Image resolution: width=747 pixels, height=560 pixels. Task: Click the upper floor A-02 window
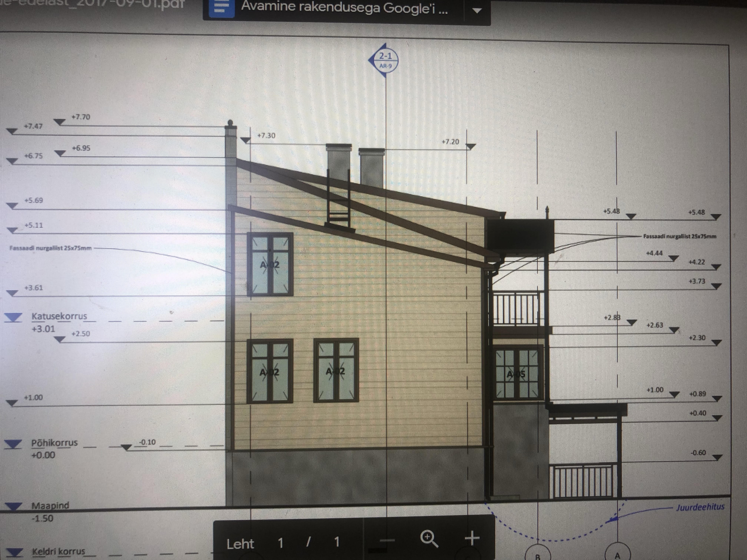270,264
